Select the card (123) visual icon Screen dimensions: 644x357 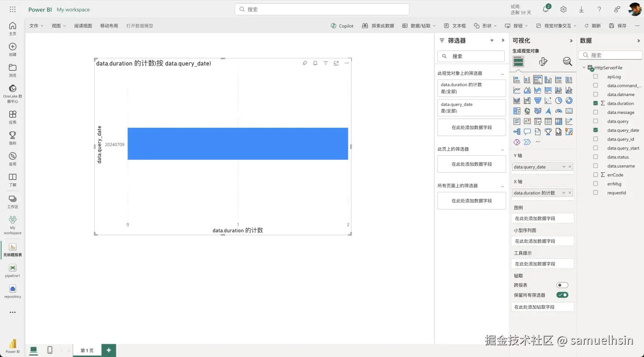(x=569, y=111)
